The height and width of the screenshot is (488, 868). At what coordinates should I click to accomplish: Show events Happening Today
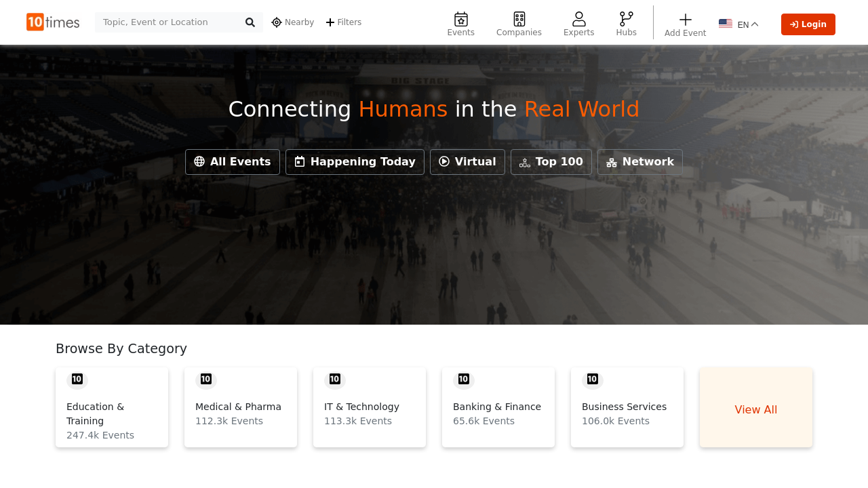pos(355,162)
